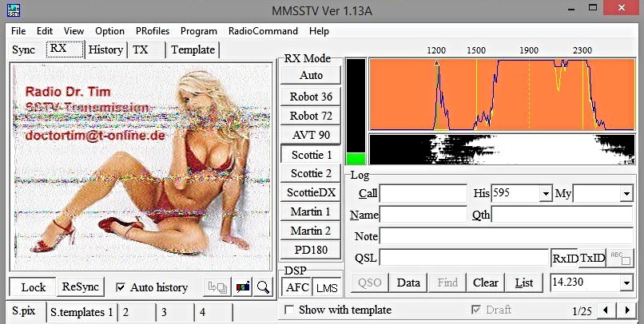Select Martin 1 RX mode
Image resolution: width=644 pixels, height=324 pixels.
[x=311, y=211]
